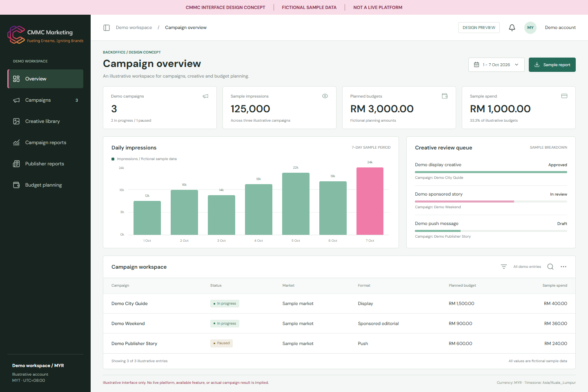Open Creative library in the sidebar

[x=45, y=121]
